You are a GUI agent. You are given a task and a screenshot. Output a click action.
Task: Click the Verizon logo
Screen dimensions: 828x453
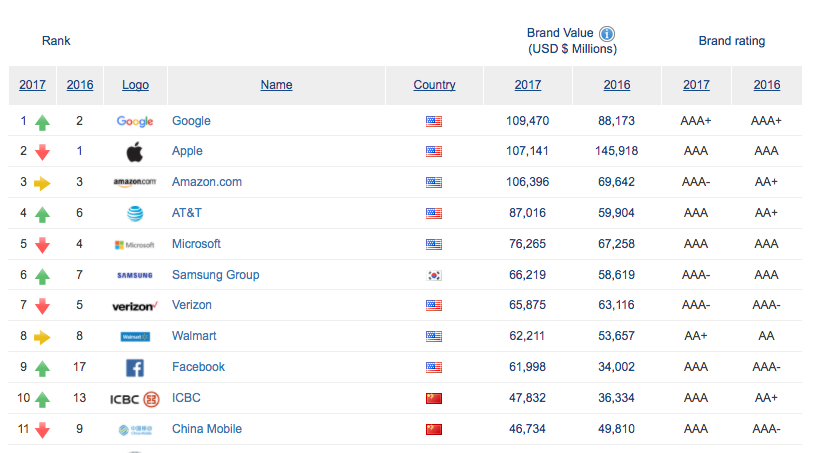[135, 306]
